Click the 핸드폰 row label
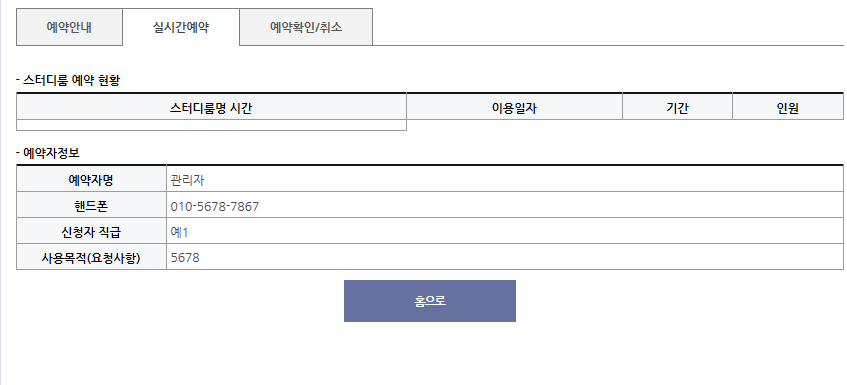This screenshot has height=385, width=847. point(91,206)
